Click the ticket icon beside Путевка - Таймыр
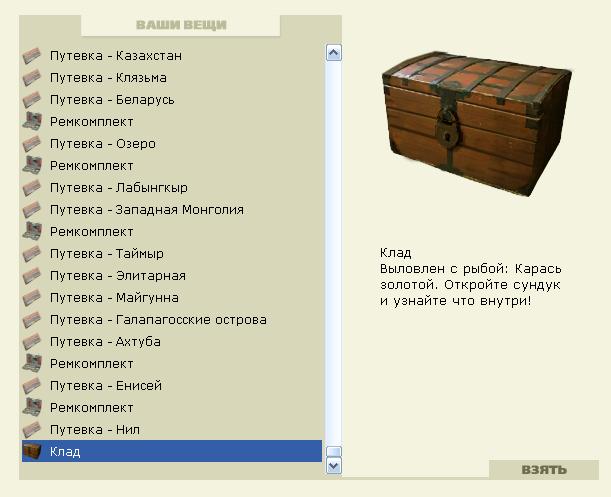The width and height of the screenshot is (611, 497). (32, 254)
